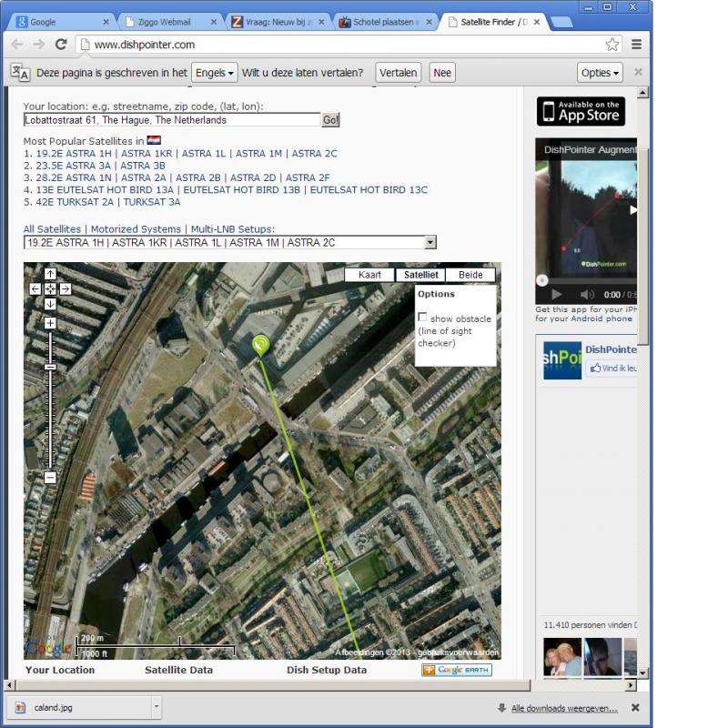Click the browser forward arrow
728x728 pixels.
[x=39, y=45]
